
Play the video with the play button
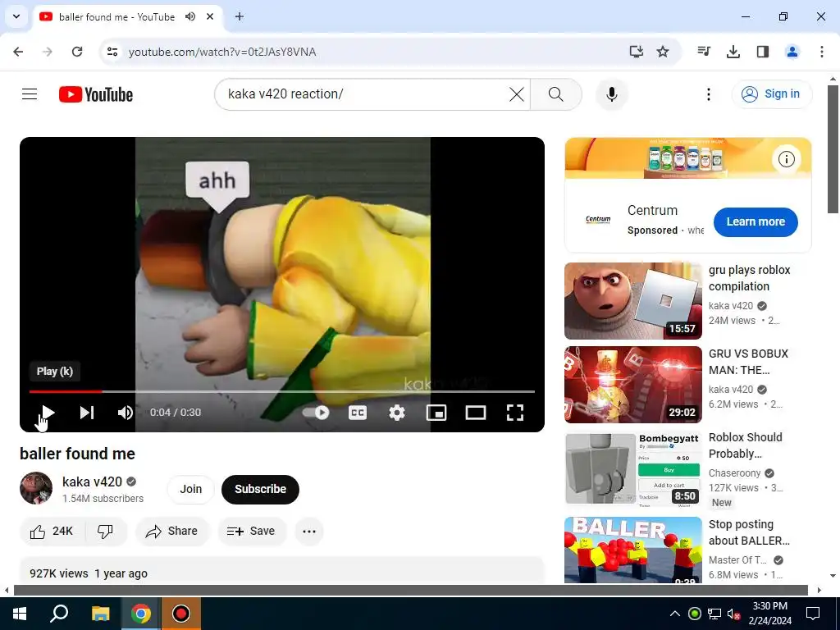point(48,413)
